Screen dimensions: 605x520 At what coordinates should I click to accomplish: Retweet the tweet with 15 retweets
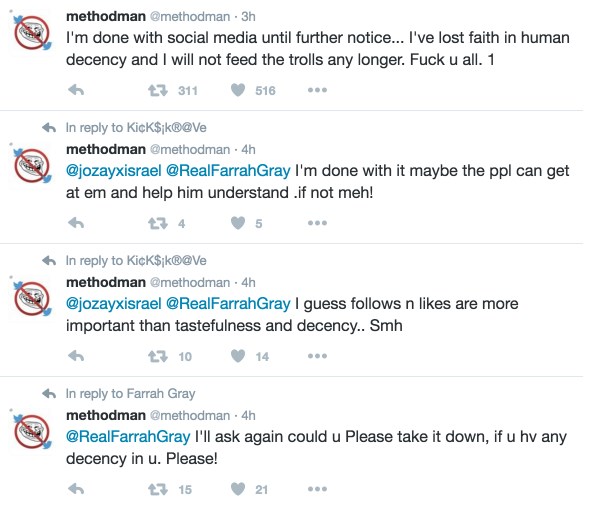tap(158, 489)
